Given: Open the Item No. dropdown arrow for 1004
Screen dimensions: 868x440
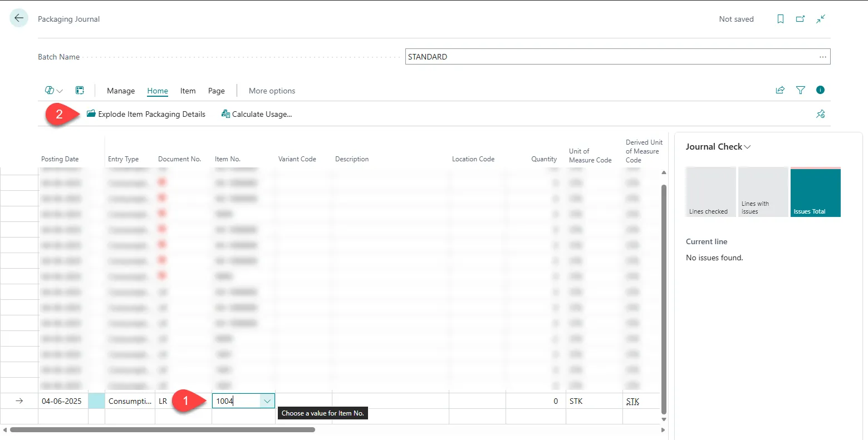Looking at the screenshot, I should click(x=267, y=401).
